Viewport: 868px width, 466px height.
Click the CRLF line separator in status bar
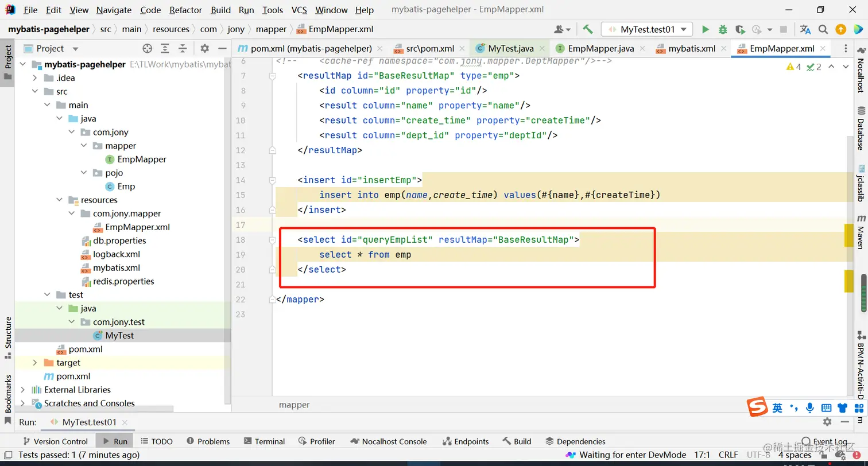(x=728, y=455)
